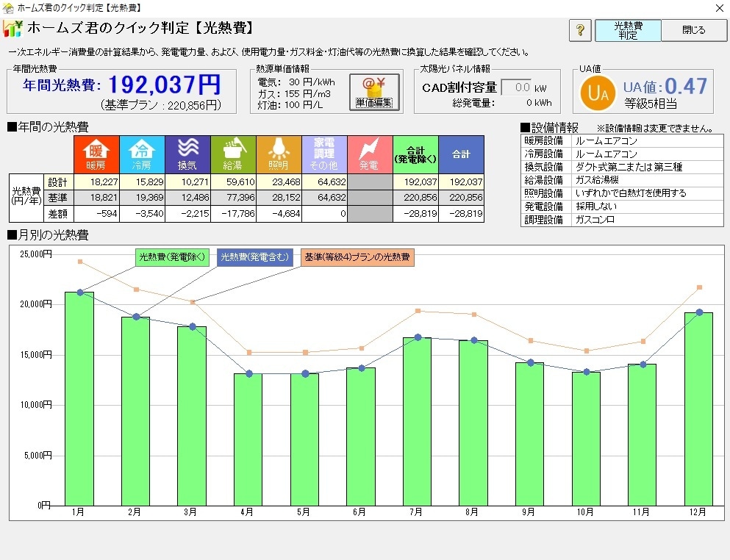Click the 暖房 heating category icon
This screenshot has width=730, height=560.
pyautogui.click(x=96, y=154)
